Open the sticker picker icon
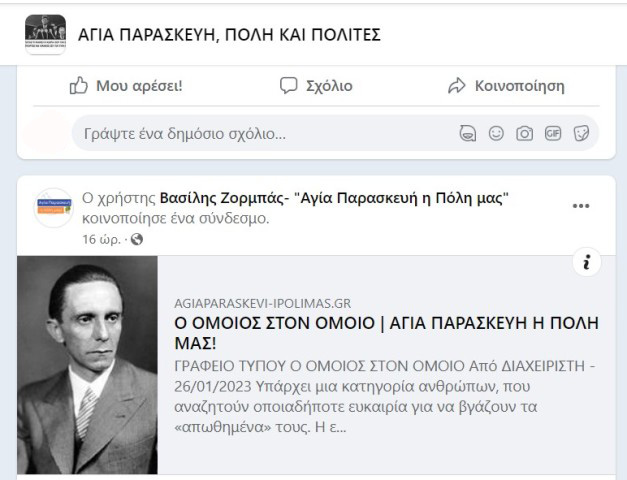The height and width of the screenshot is (480, 627). pyautogui.click(x=581, y=133)
